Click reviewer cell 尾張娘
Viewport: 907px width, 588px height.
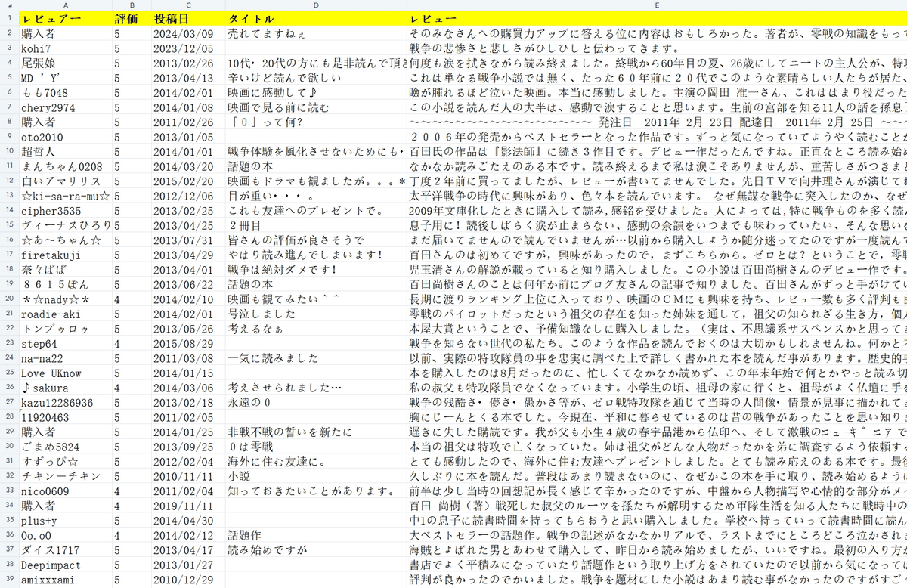click(66, 63)
